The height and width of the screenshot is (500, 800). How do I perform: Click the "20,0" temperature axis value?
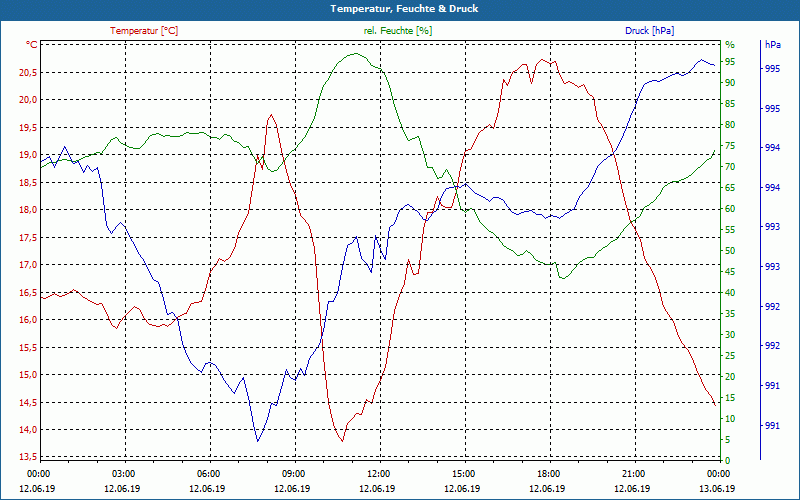28,100
